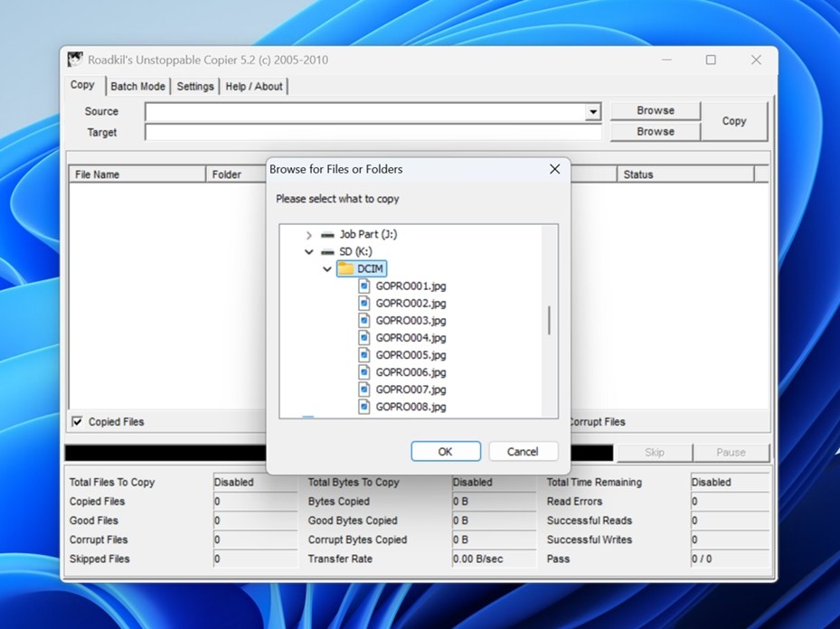Image resolution: width=840 pixels, height=629 pixels.
Task: Click the Job Part (J:) drive icon
Action: click(327, 234)
